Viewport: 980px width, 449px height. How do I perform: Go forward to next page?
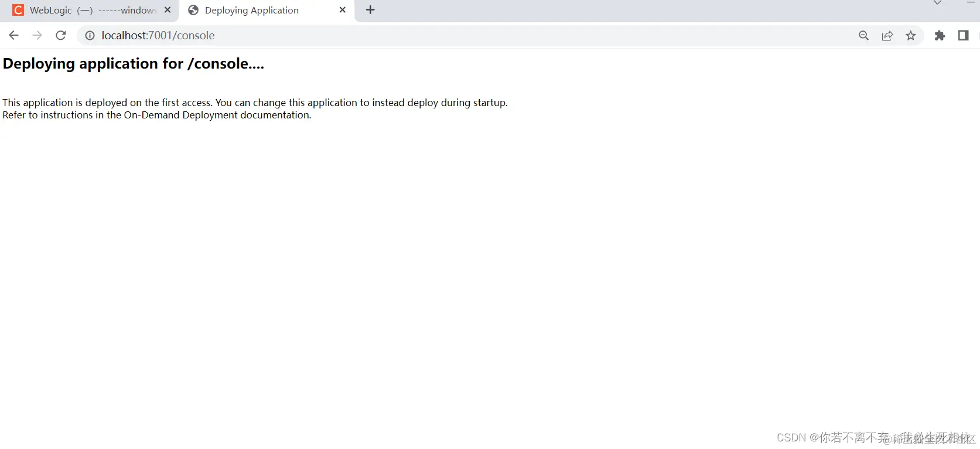(37, 36)
